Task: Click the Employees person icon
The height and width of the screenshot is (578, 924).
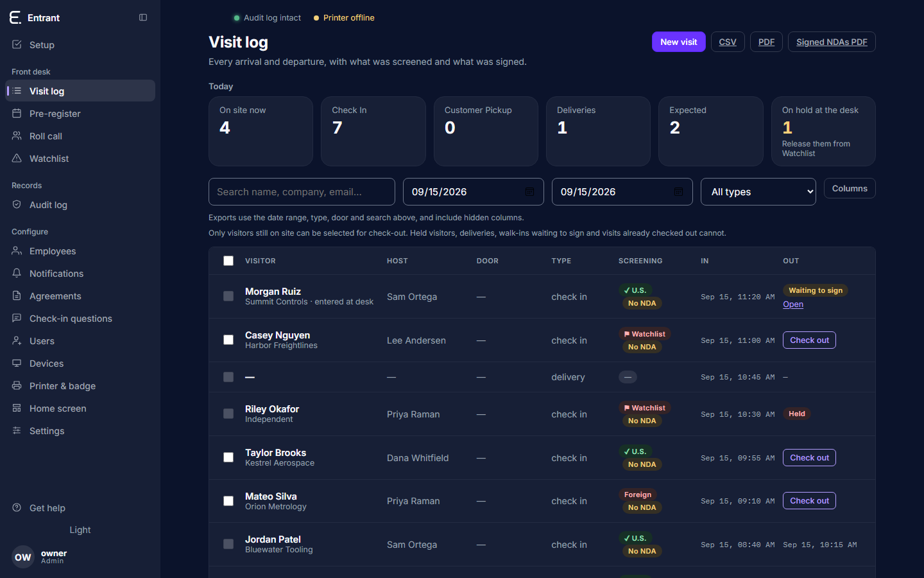Action: point(17,250)
